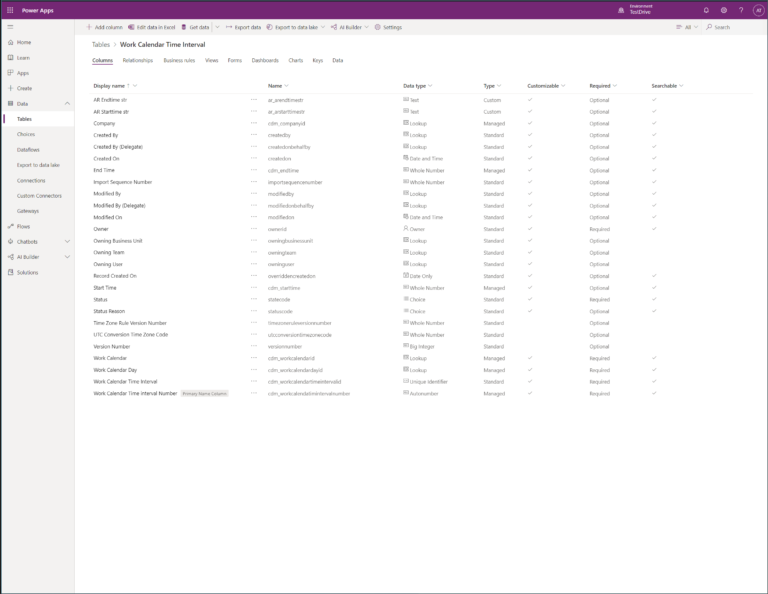This screenshot has width=768, height=594.
Task: Expand the AI Builder sidebar section
Action: [67, 257]
